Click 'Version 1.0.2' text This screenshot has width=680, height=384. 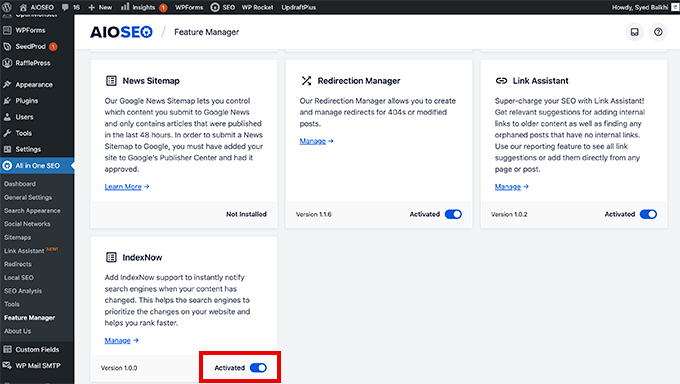(x=509, y=214)
